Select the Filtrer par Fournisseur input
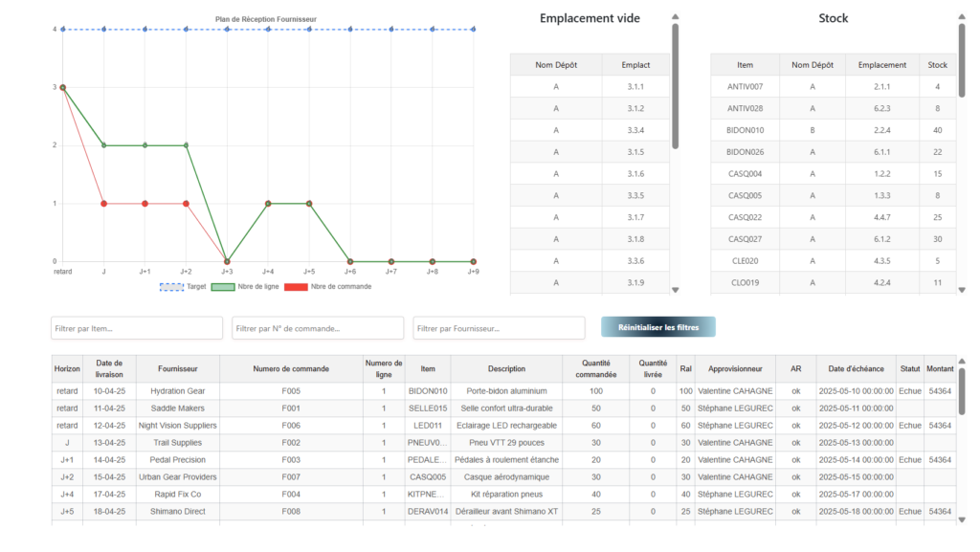 (x=499, y=328)
